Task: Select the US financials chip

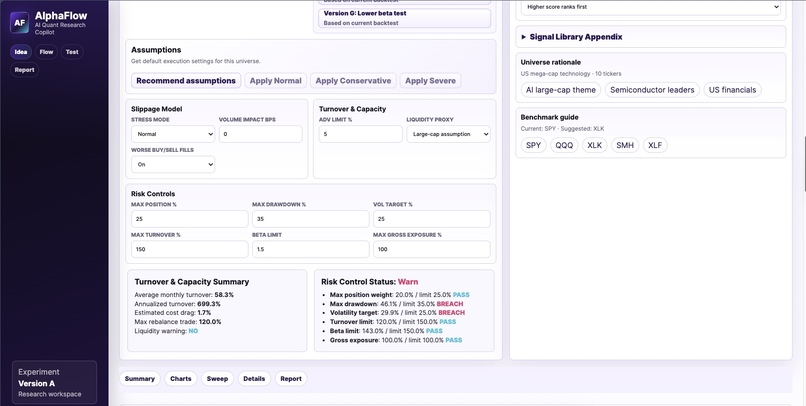Action: click(x=732, y=90)
